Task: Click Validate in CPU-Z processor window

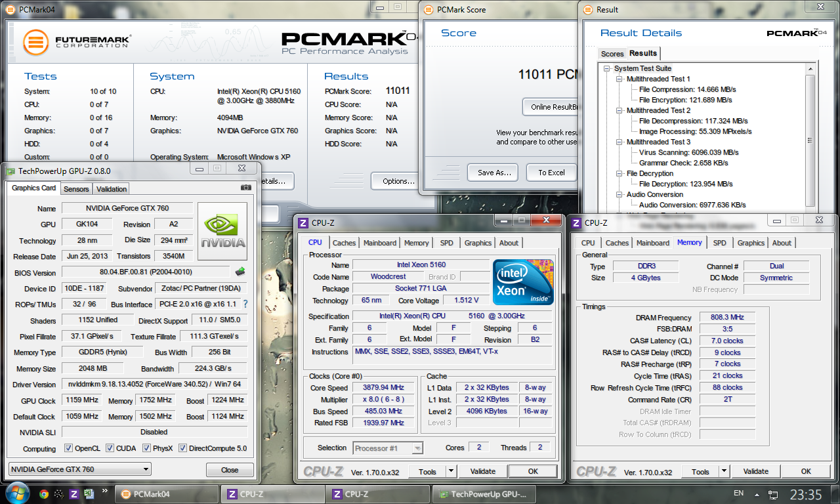Action: (x=483, y=471)
